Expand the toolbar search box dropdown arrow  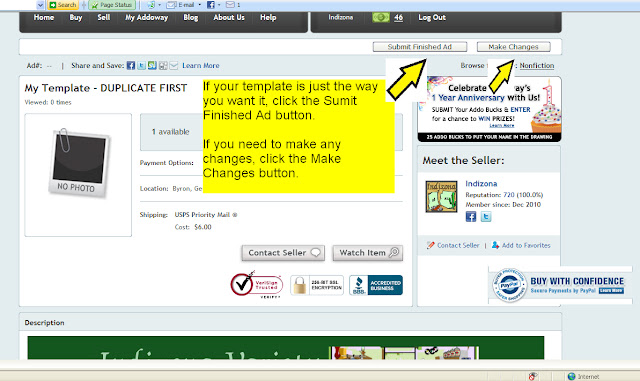(40, 5)
